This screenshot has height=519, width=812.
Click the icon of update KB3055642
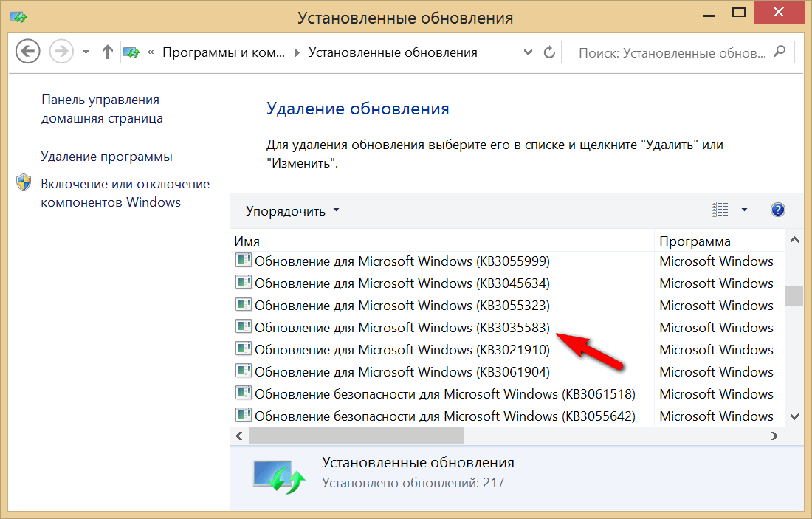pyautogui.click(x=244, y=415)
